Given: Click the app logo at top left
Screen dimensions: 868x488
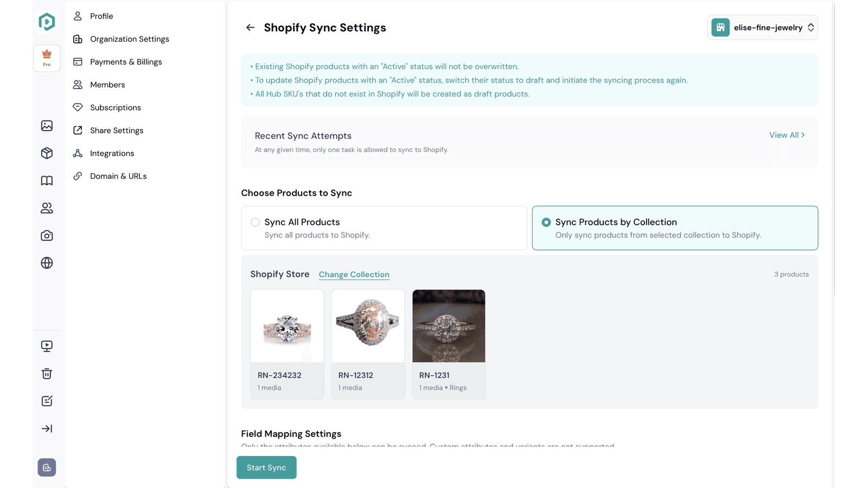Looking at the screenshot, I should (47, 22).
